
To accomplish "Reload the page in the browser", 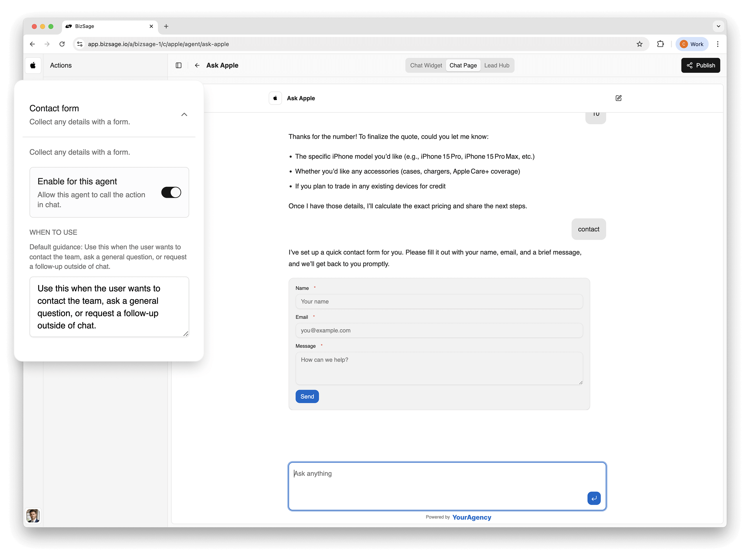I will click(62, 44).
